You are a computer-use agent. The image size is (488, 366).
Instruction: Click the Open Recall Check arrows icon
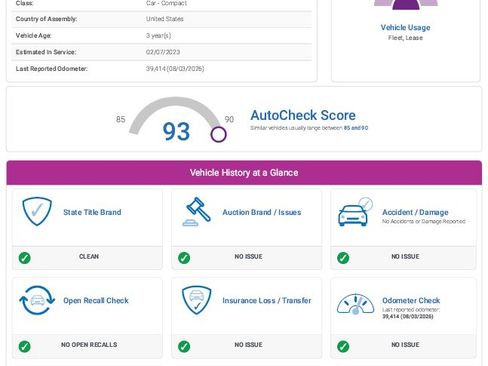tap(37, 300)
